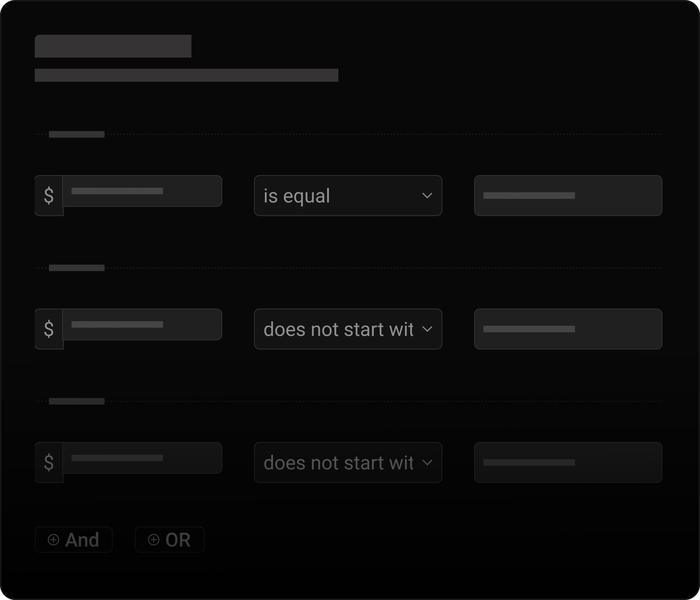Image resolution: width=700 pixels, height=600 pixels.
Task: Open the 'is equal' operator dropdown
Action: (348, 195)
